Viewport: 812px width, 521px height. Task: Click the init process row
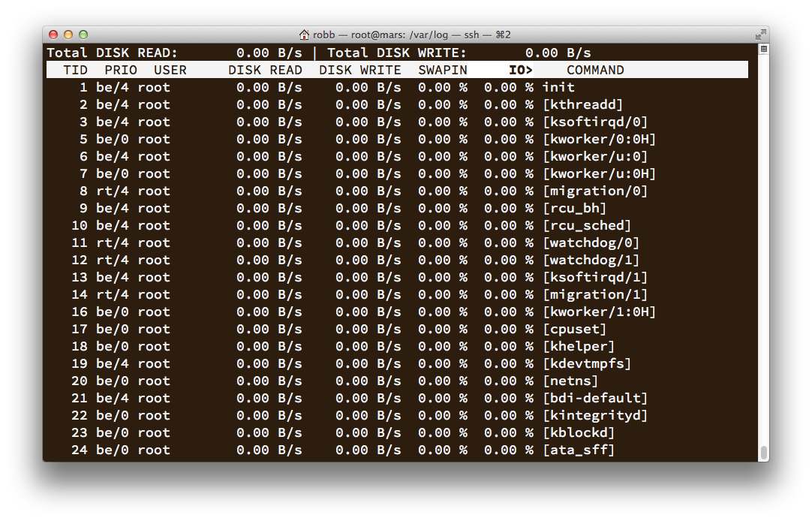[558, 87]
